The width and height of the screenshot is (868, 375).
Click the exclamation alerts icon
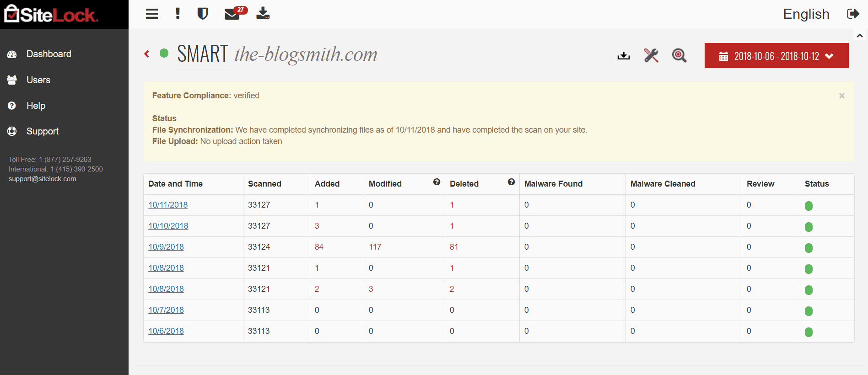pos(178,13)
